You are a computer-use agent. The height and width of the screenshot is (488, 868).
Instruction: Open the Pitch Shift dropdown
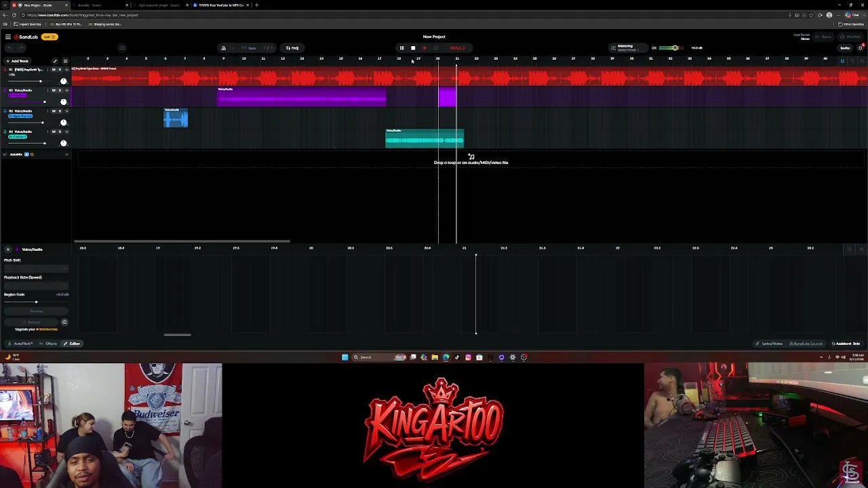[x=36, y=268]
